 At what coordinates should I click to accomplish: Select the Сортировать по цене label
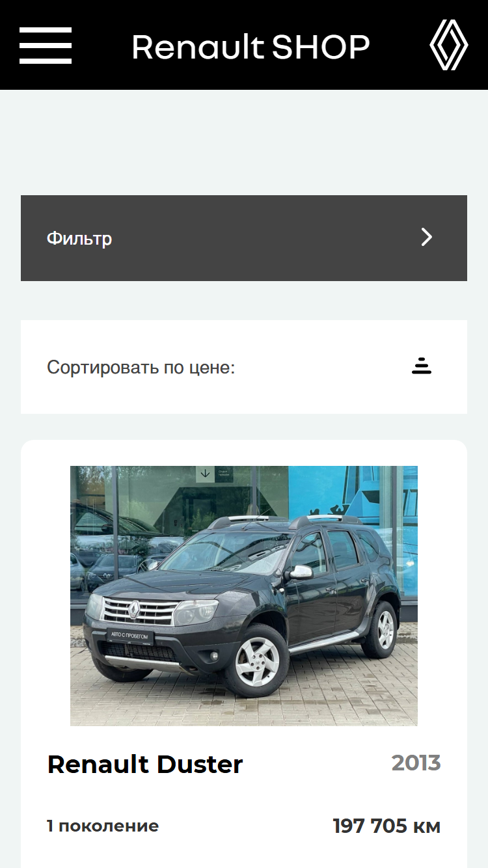pyautogui.click(x=141, y=368)
